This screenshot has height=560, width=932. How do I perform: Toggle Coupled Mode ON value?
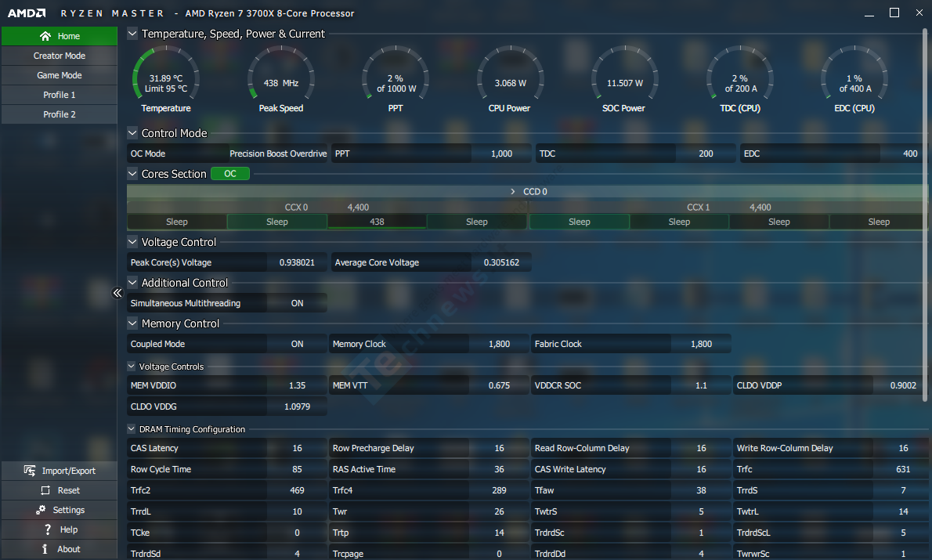(x=297, y=344)
